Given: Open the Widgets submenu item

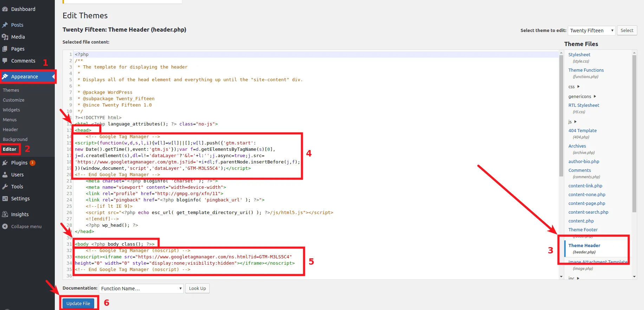Looking at the screenshot, I should (x=11, y=110).
